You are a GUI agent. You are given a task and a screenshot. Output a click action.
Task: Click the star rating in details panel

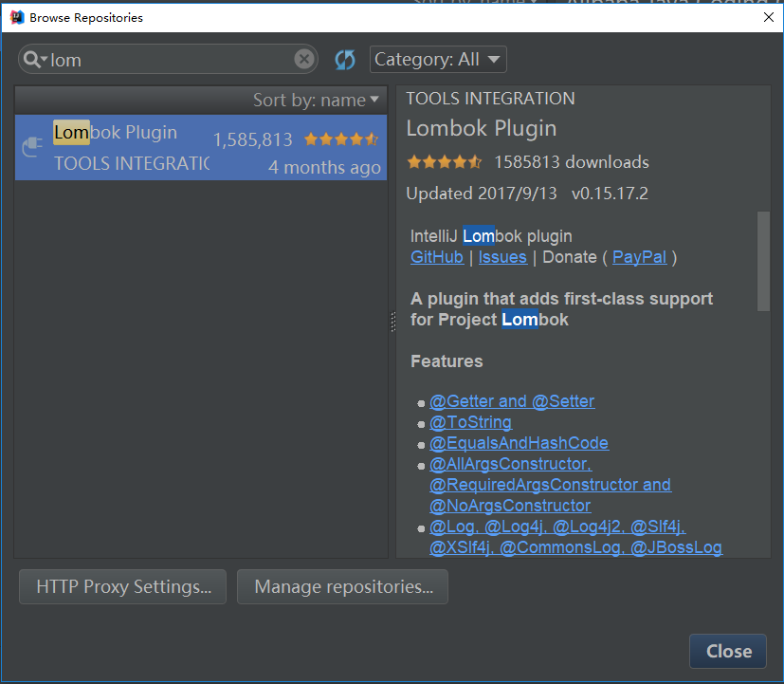pos(445,162)
